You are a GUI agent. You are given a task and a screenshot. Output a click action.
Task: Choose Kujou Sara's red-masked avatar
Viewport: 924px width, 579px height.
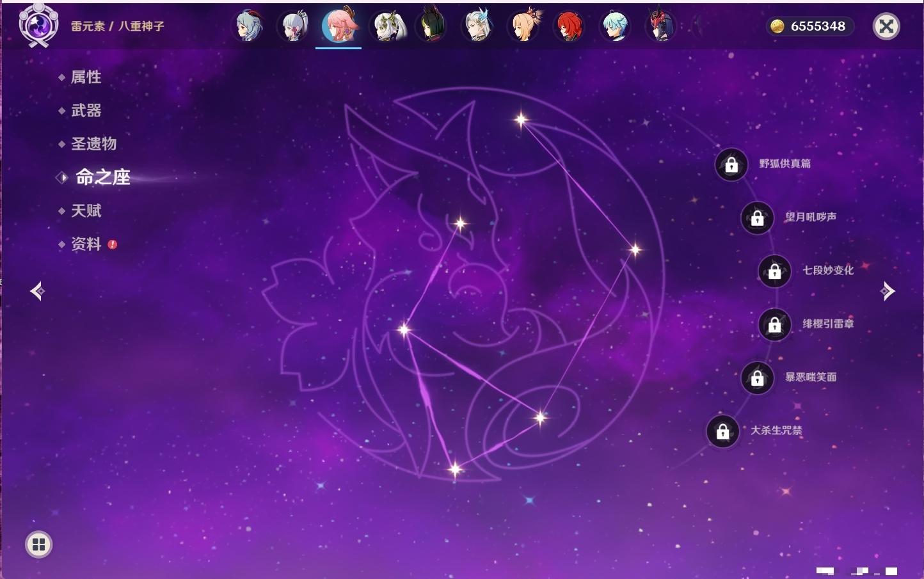click(x=660, y=26)
